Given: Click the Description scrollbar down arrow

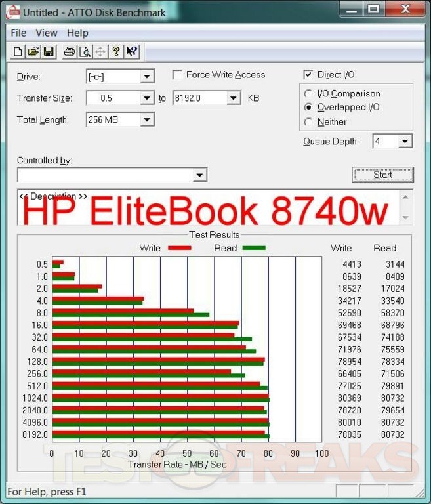Looking at the screenshot, I should (405, 217).
